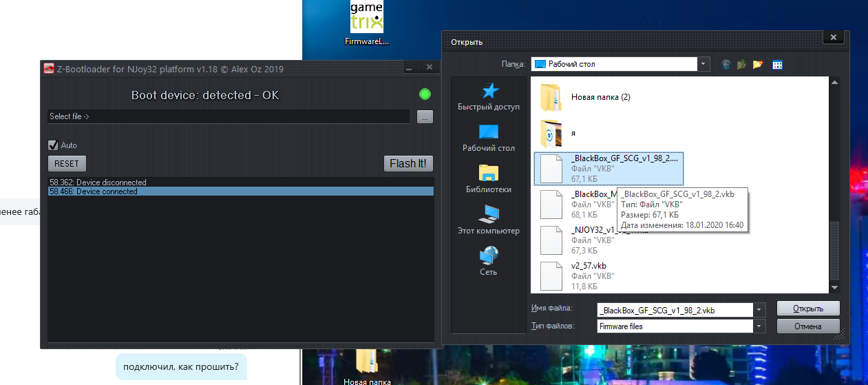Click the Открыть button
Image resolution: width=868 pixels, height=385 pixels.
click(808, 309)
